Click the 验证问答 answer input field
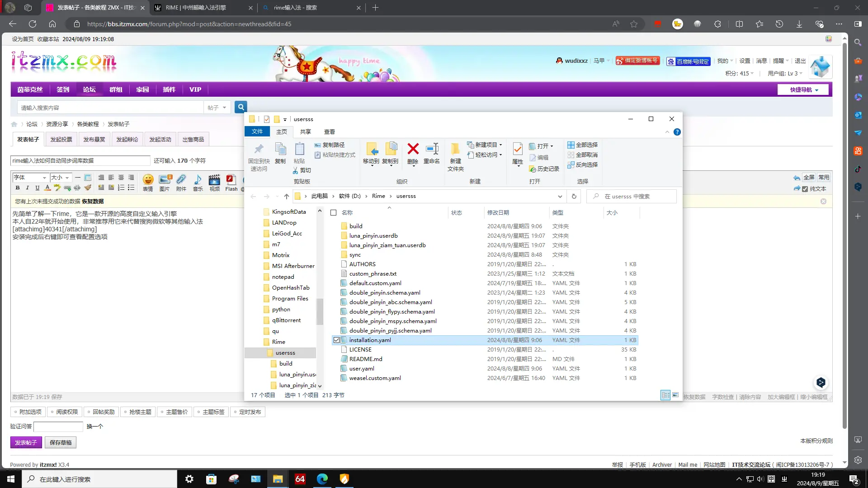 pos(58,427)
